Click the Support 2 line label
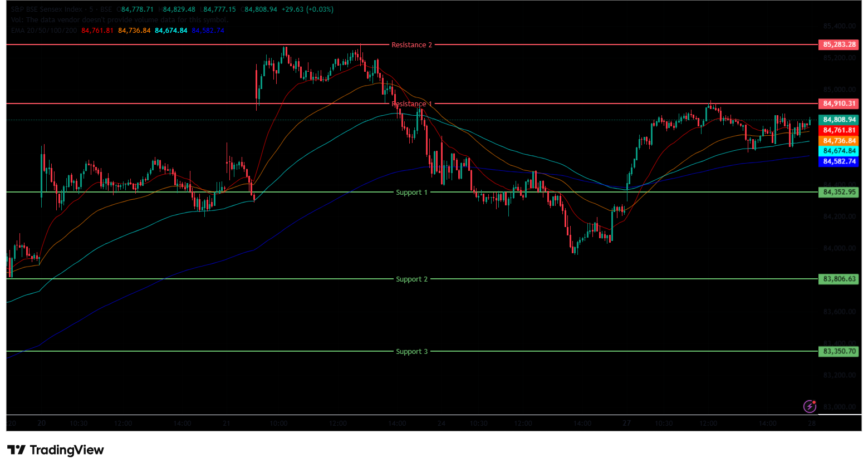Image resolution: width=868 pixels, height=468 pixels. [x=411, y=279]
